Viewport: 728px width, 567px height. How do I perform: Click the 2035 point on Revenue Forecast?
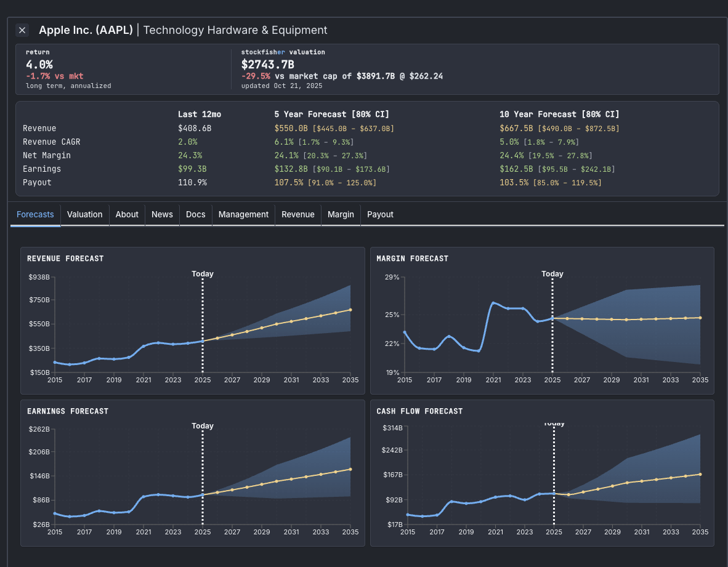point(350,310)
